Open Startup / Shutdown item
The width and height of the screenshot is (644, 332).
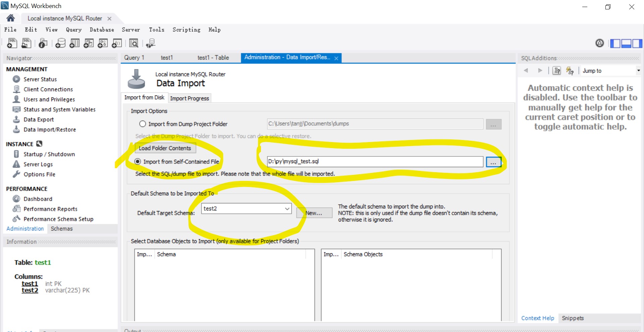click(x=49, y=154)
